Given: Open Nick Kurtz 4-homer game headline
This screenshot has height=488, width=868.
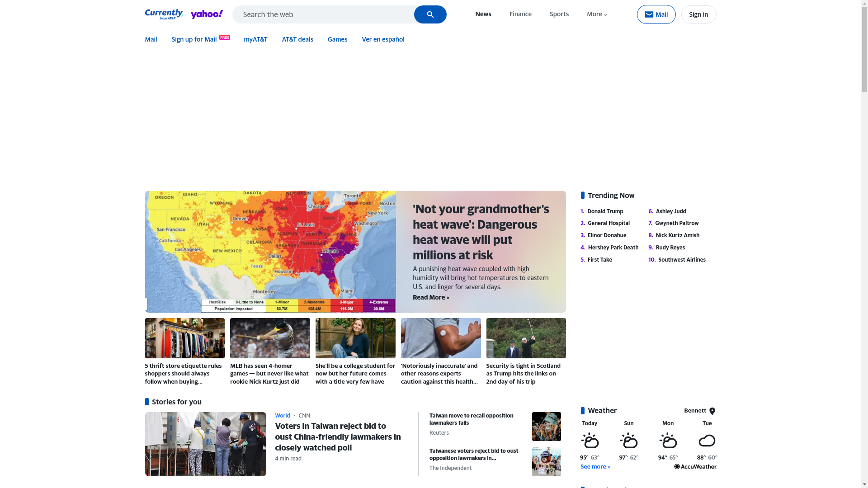Looking at the screenshot, I should coord(269,374).
